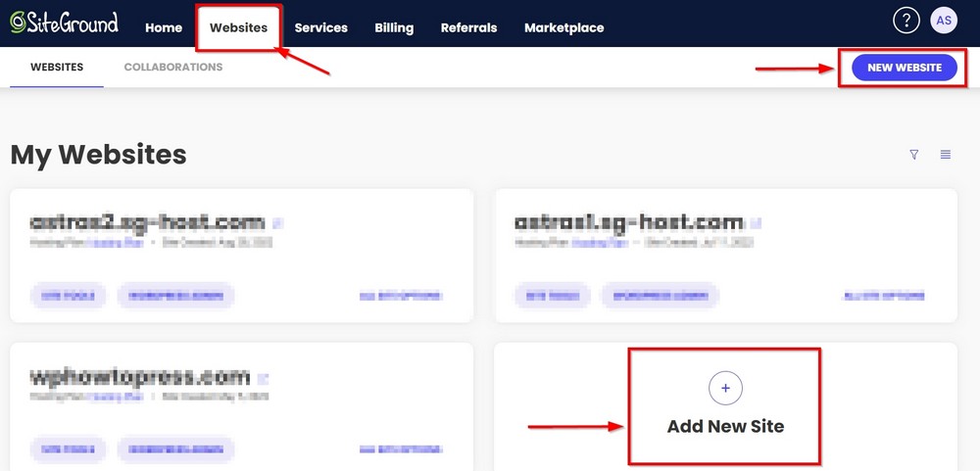Open hosting plan link under astras2.sg-host.com
The width and height of the screenshot is (980, 471).
coord(115,243)
